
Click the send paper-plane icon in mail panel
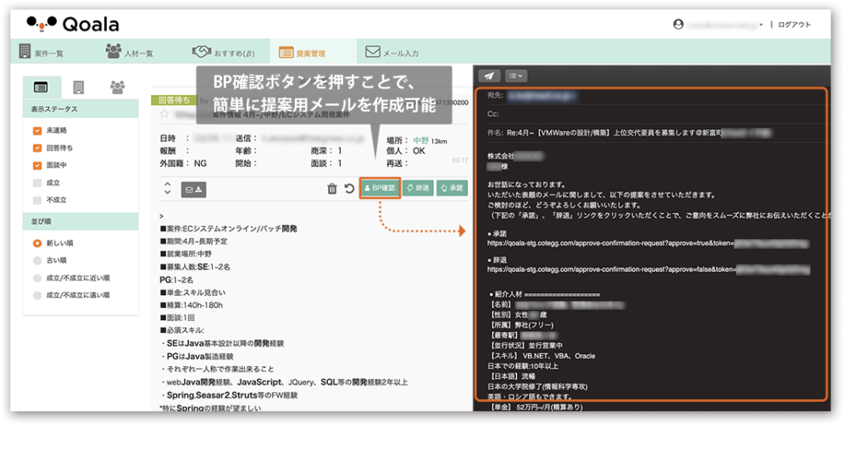tap(489, 75)
